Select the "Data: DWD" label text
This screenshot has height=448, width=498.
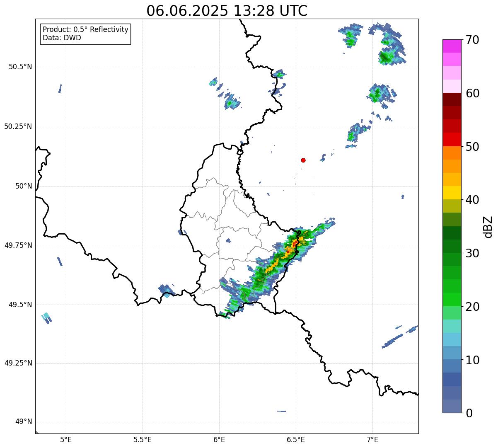(x=62, y=38)
